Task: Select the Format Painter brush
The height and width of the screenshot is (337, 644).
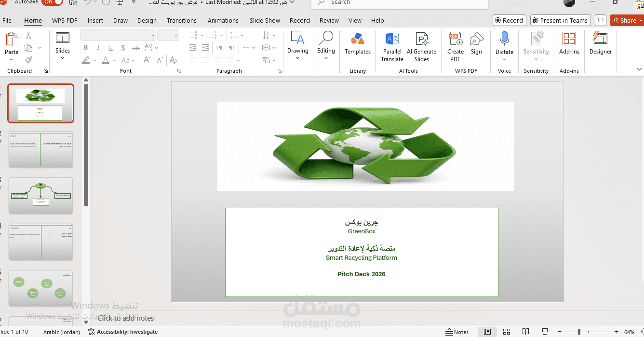Action: [28, 60]
